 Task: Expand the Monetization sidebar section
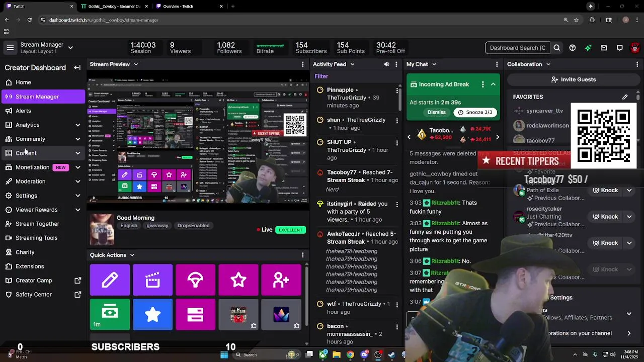77,167
